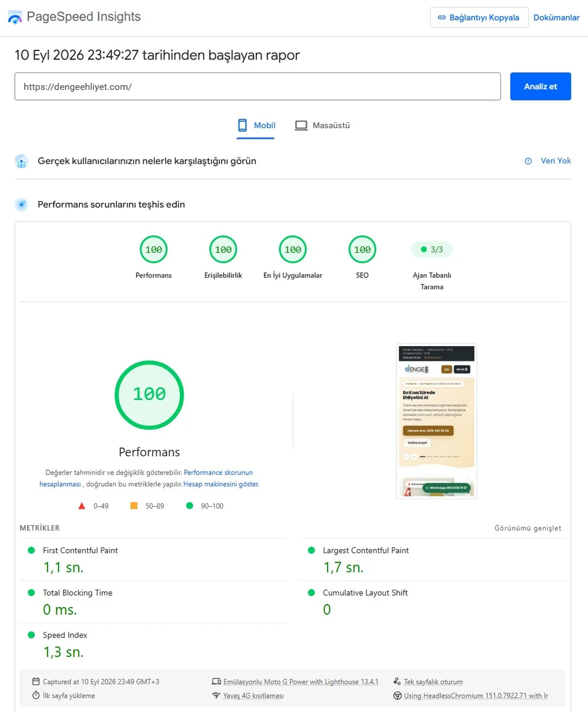Click the large 100 Performans gauge
The height and width of the screenshot is (712, 588).
pos(149,394)
